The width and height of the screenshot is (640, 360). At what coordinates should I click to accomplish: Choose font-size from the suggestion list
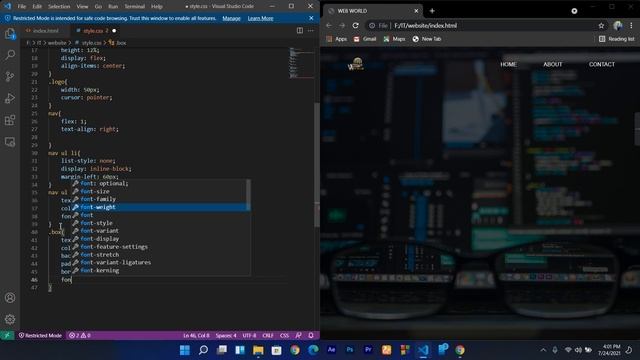(160, 191)
